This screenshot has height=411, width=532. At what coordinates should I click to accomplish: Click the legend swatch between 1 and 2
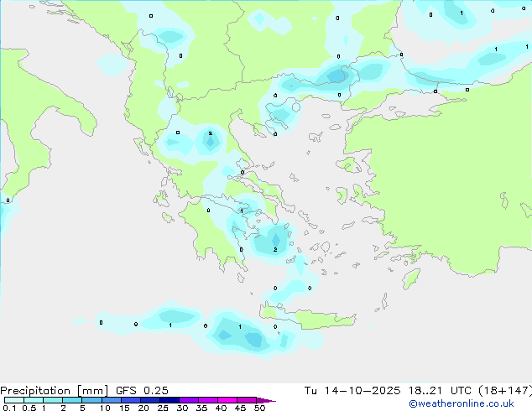[x=53, y=400]
